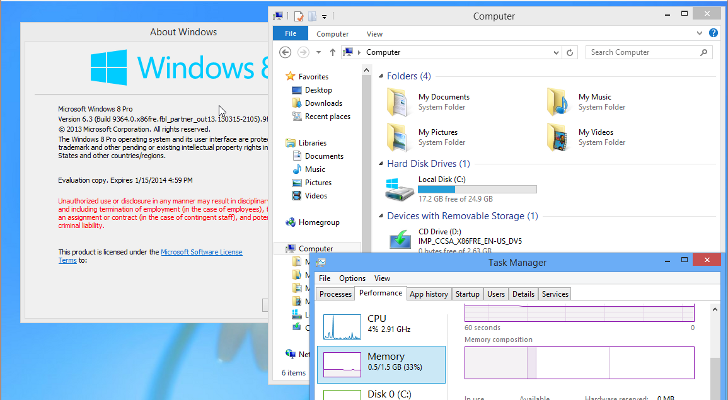This screenshot has height=400, width=728.
Task: Switch to the Services tab
Action: (555, 294)
